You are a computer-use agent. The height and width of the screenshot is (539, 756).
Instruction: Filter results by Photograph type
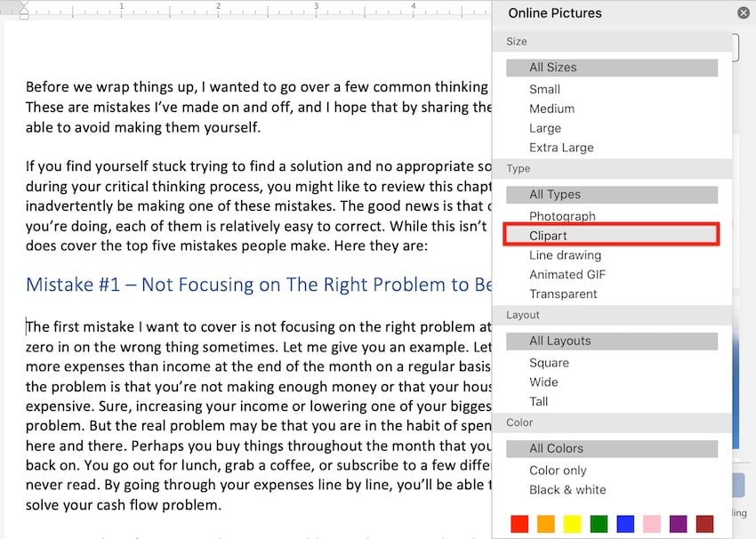[x=562, y=216]
